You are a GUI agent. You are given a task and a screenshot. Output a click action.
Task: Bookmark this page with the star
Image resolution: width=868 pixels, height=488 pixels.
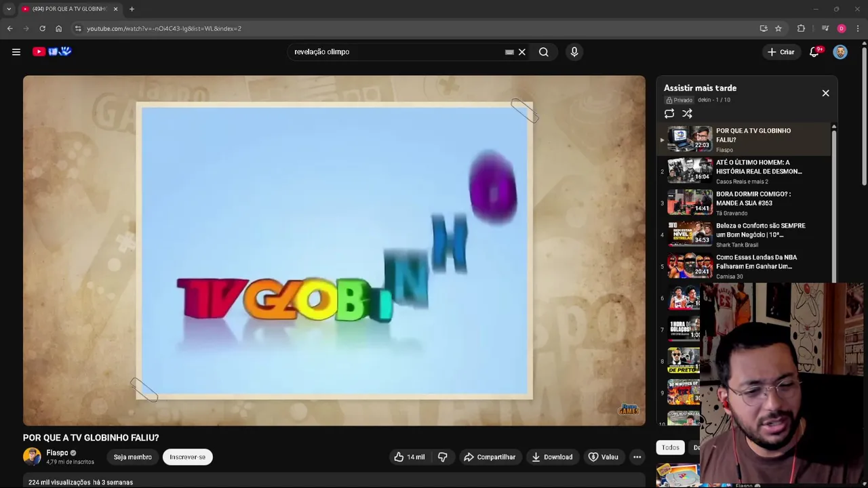tap(778, 28)
